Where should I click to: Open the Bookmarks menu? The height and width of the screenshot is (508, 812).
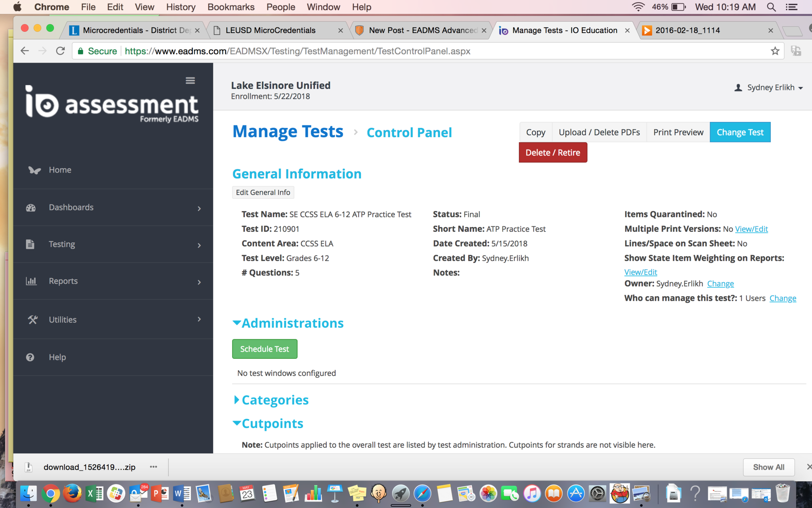pos(231,7)
